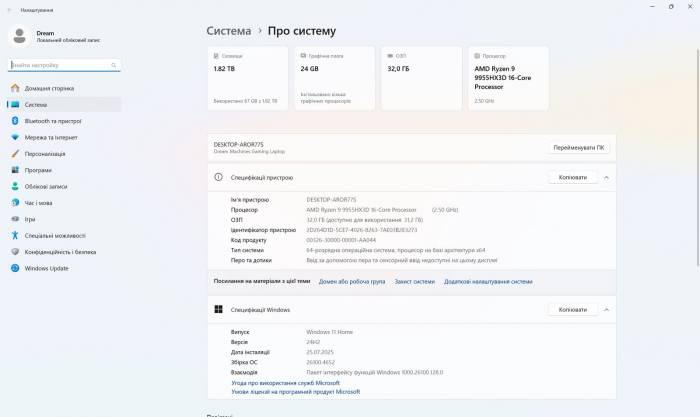Open Windows Update page
700x417 pixels.
[x=64, y=268]
